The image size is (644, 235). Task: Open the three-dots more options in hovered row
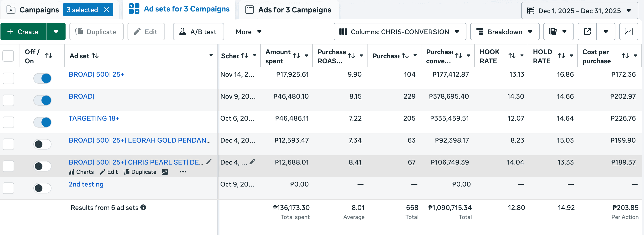tap(183, 172)
